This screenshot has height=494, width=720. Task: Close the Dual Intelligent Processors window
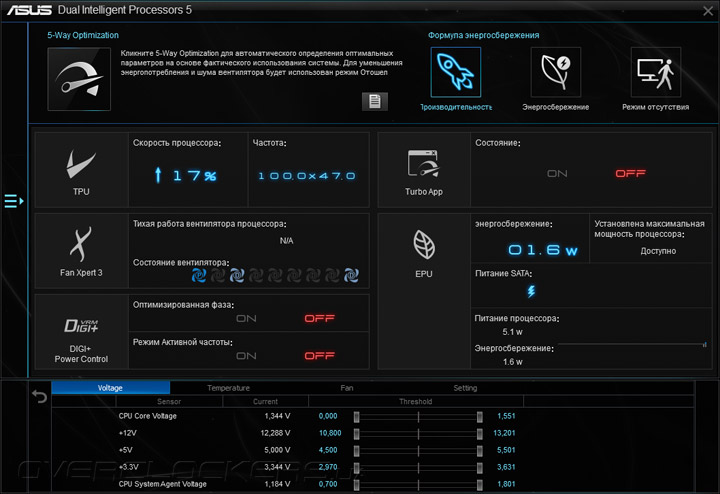tap(708, 11)
